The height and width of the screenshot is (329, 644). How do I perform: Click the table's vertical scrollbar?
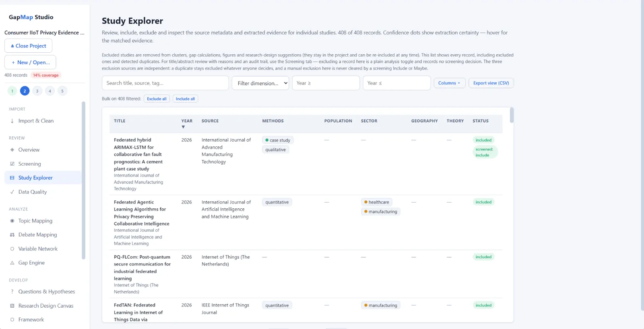click(512, 115)
